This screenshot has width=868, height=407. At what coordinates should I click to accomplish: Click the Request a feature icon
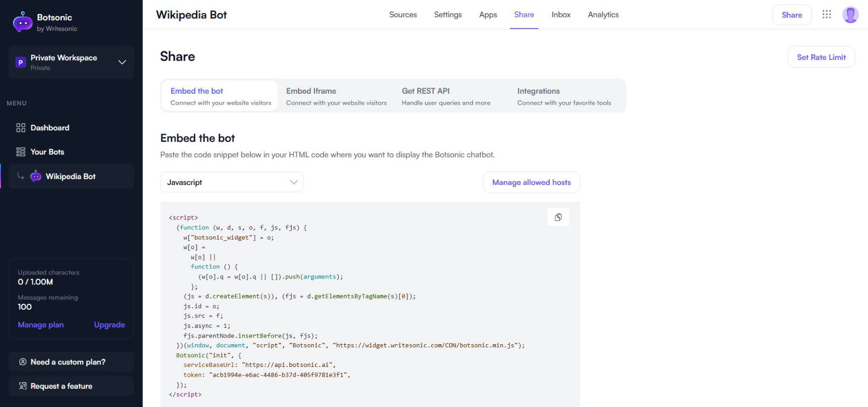click(22, 386)
